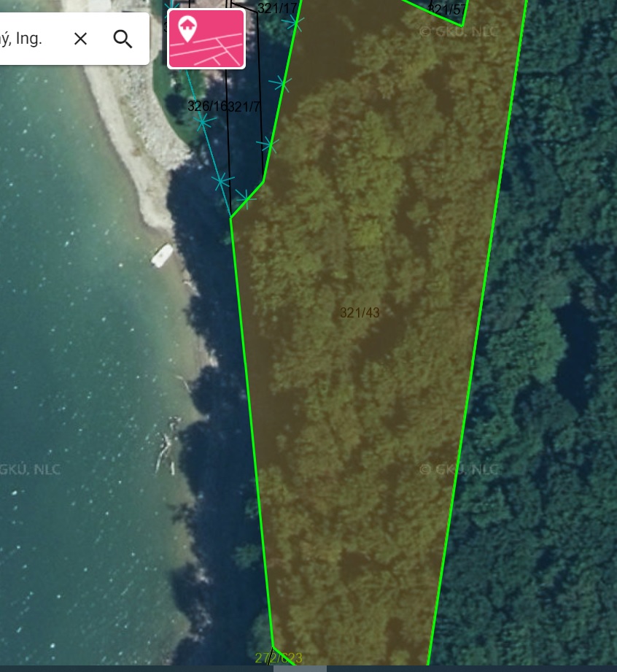Click the cyan star marker near 321/17
This screenshot has height=672, width=617.
coord(295,23)
